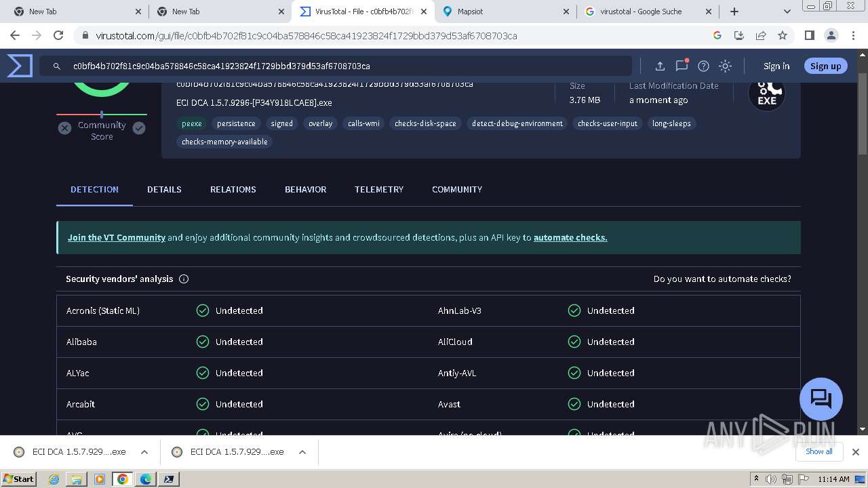Open Internet Explorer from the taskbar
This screenshot has width=868, height=488.
point(54,479)
